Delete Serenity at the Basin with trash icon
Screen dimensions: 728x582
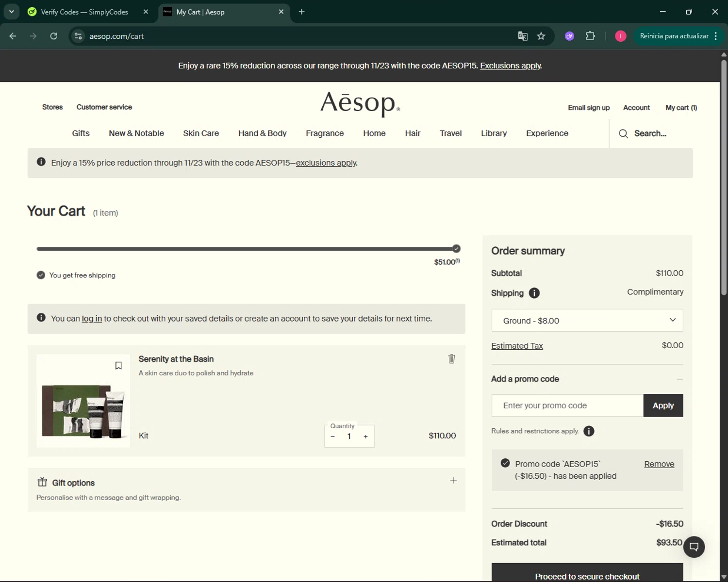click(x=451, y=359)
